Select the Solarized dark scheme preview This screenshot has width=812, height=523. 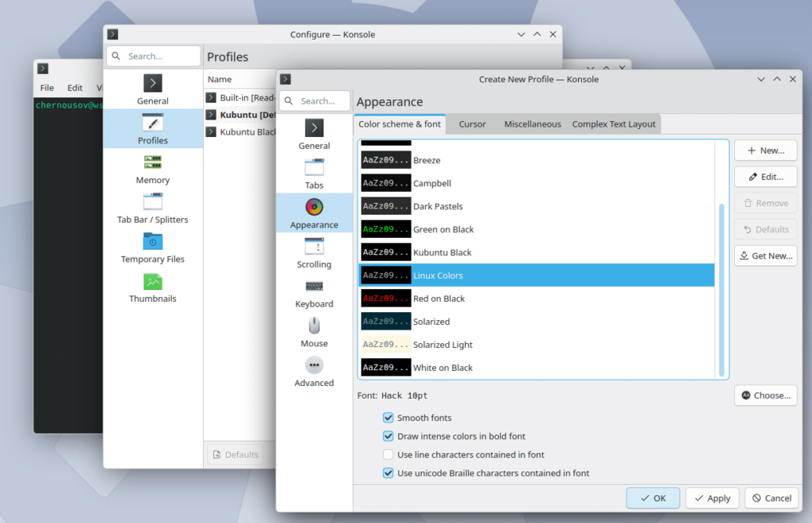tap(386, 321)
